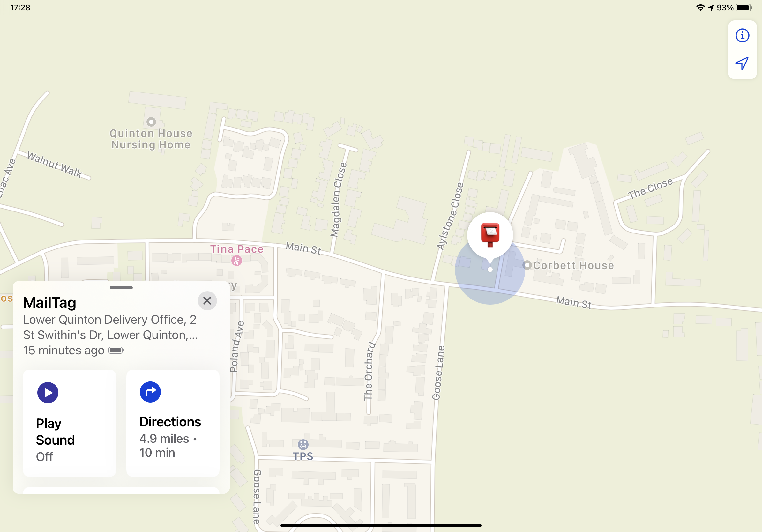Viewport: 762px width, 532px height.
Task: Tap the iPad home indicator bar
Action: 381,525
